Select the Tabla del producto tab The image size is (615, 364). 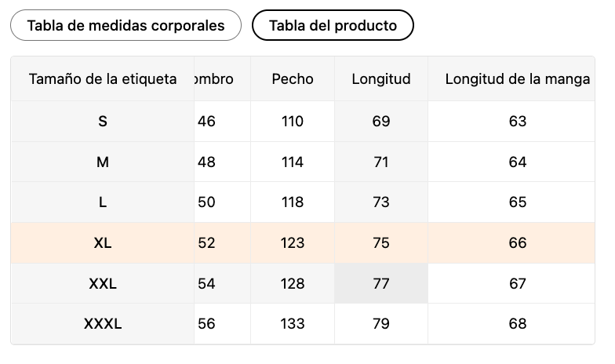333,25
